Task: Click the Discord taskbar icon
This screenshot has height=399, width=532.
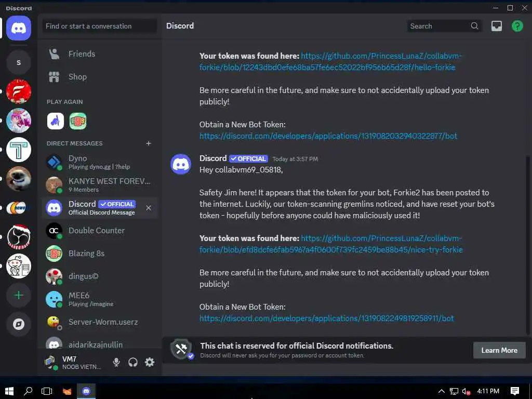Action: tap(86, 391)
